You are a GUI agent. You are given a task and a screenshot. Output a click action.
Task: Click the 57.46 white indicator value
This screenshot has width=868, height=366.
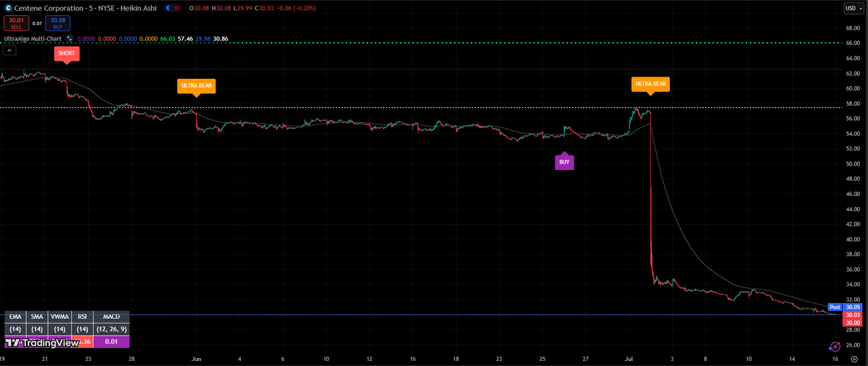coord(186,38)
